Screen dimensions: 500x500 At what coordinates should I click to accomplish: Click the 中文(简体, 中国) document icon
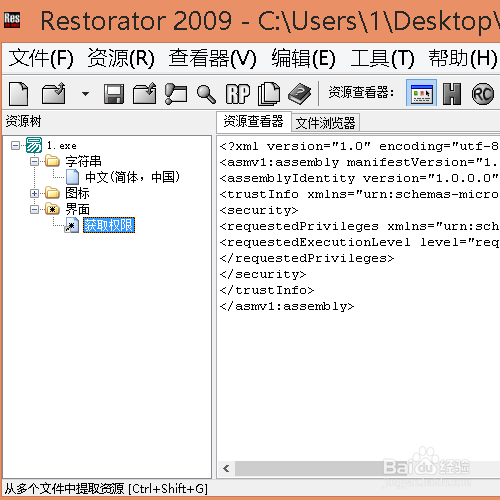[72, 177]
